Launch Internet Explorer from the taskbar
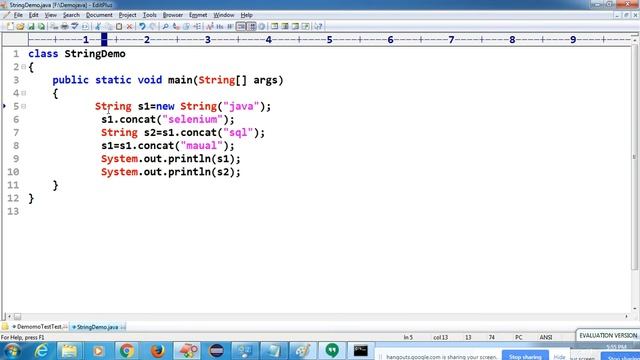Screen dimensions: 640x360 point(41,351)
